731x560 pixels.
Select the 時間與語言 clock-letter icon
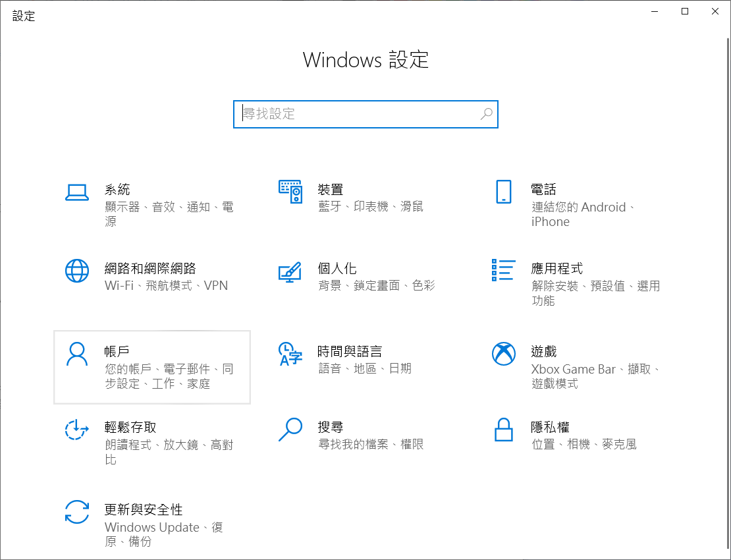point(290,354)
